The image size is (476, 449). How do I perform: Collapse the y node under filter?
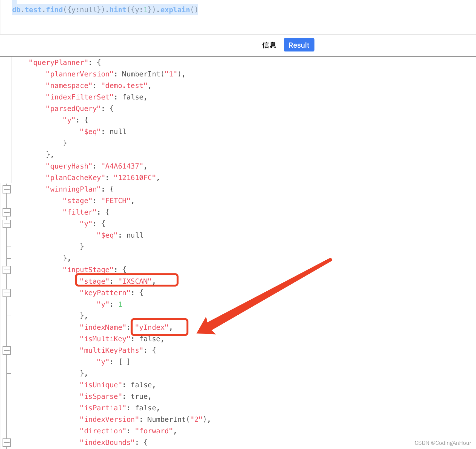pyautogui.click(x=7, y=224)
